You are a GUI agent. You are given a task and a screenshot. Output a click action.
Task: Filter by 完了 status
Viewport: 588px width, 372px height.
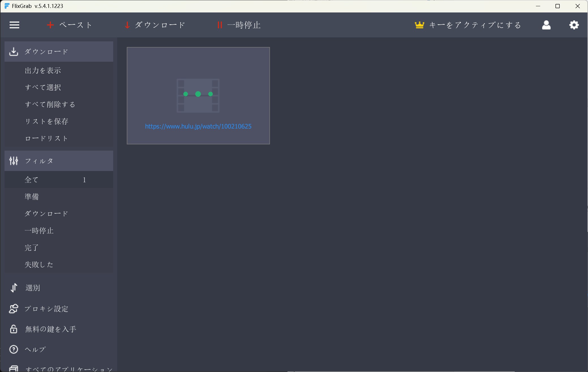[x=59, y=247]
